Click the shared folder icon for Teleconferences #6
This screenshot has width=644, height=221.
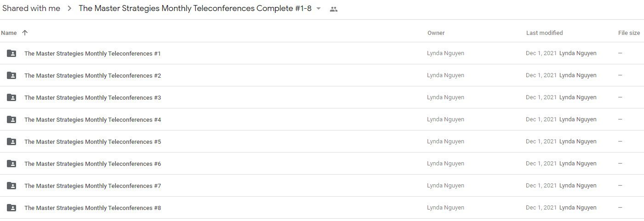coord(11,164)
